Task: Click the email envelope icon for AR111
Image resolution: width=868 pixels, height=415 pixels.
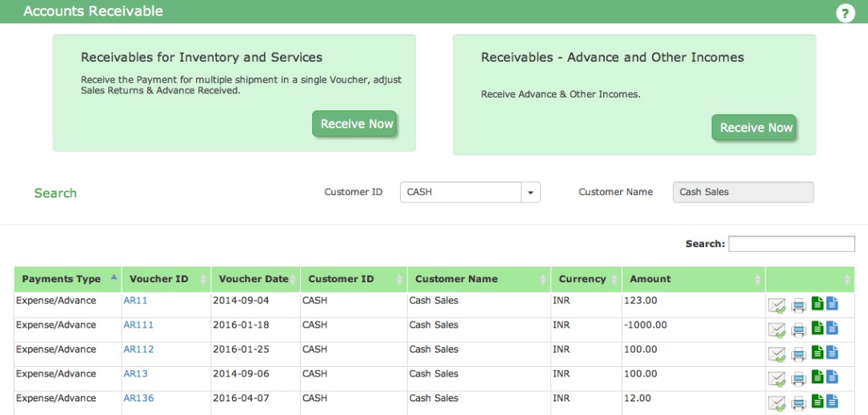Action: click(x=777, y=329)
